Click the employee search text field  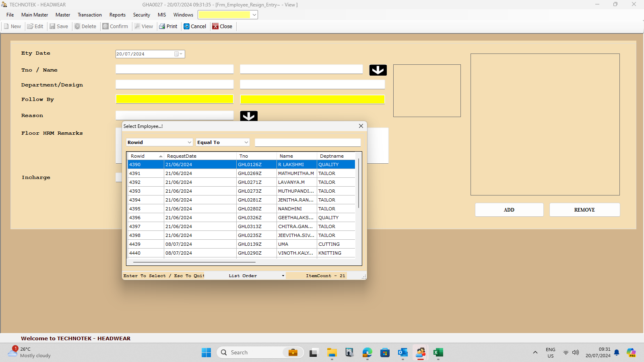click(x=308, y=142)
